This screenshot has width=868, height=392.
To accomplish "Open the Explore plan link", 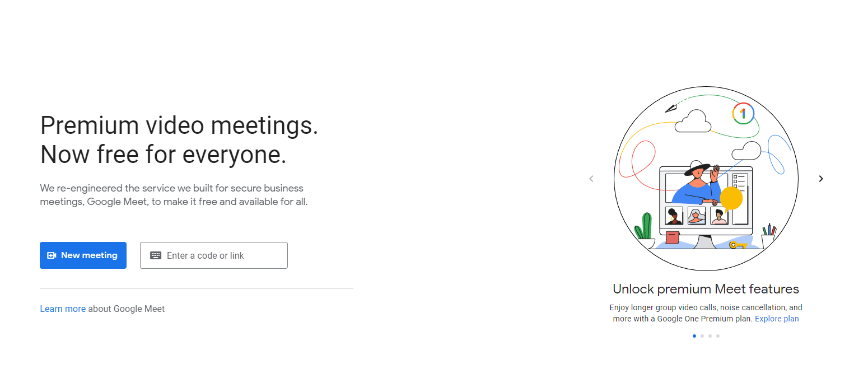I will coord(777,318).
